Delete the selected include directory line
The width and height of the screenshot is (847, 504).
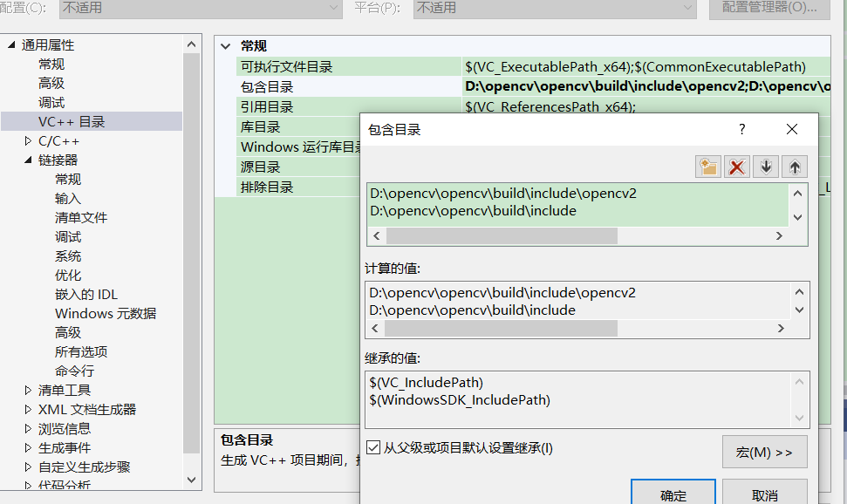pyautogui.click(x=737, y=167)
